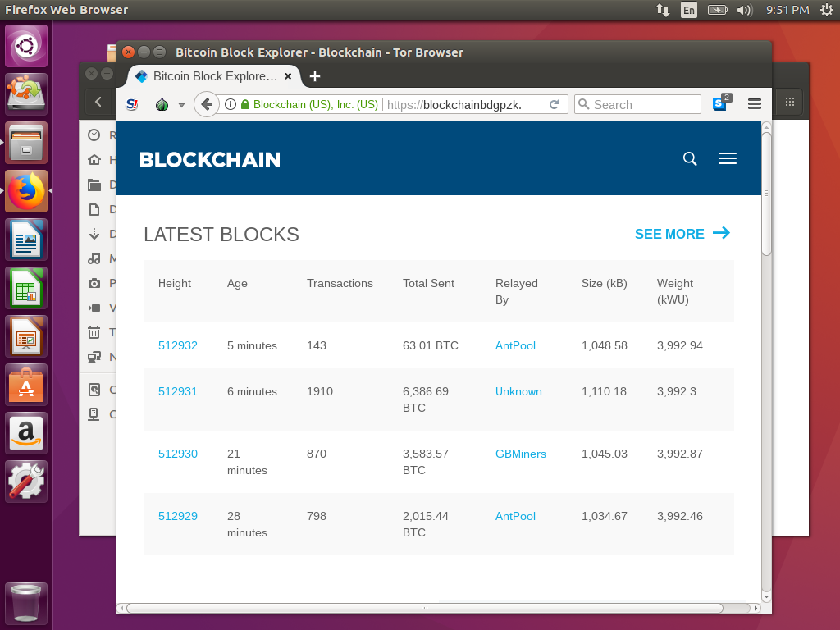840x630 pixels.
Task: Open the Blockchain site search magnifier
Action: 689,158
